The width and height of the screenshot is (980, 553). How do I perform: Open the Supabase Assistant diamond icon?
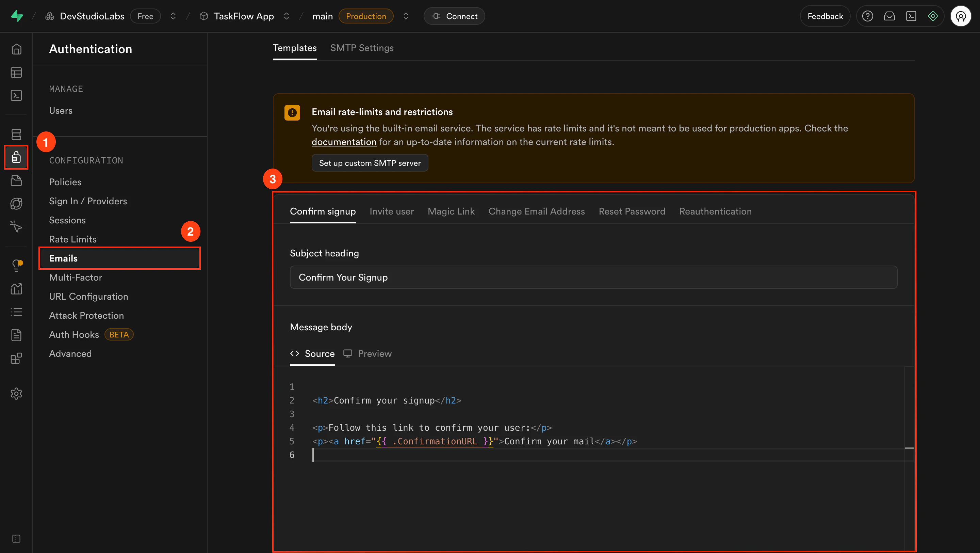click(x=933, y=16)
